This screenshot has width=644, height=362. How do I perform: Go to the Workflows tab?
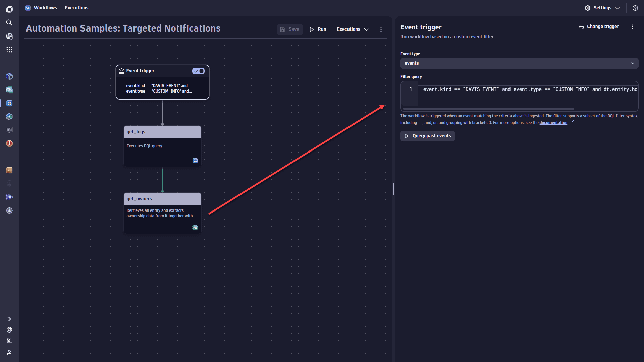(45, 8)
